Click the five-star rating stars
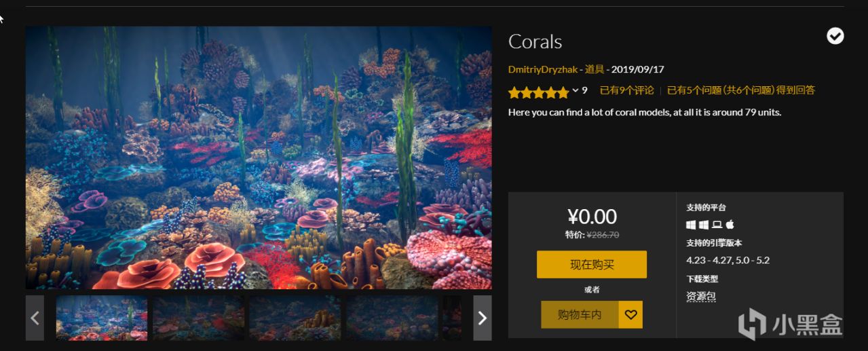Screen dimensions: 868x351 click(538, 91)
